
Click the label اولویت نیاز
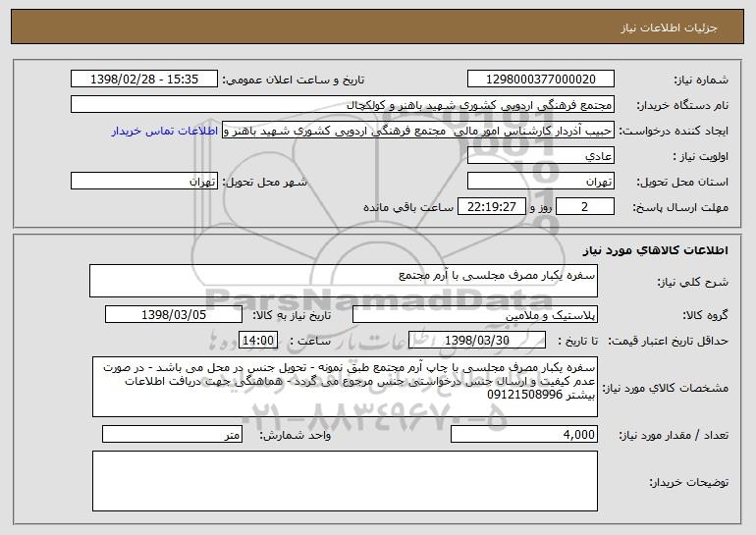tap(701, 156)
